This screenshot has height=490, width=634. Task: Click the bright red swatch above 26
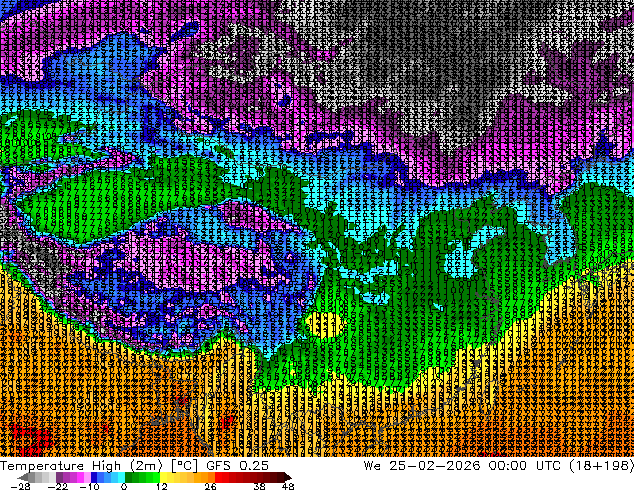point(219,477)
